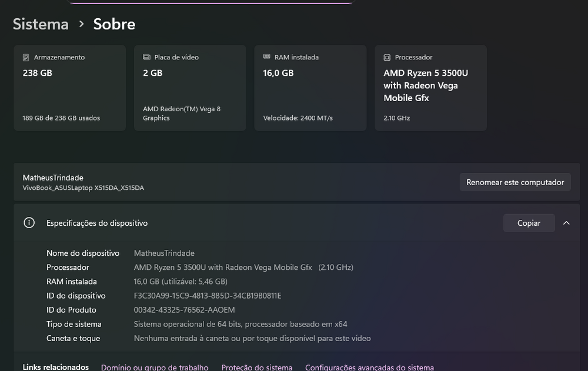
Task: Collapse the Especificações do dispositivo section
Action: [566, 223]
